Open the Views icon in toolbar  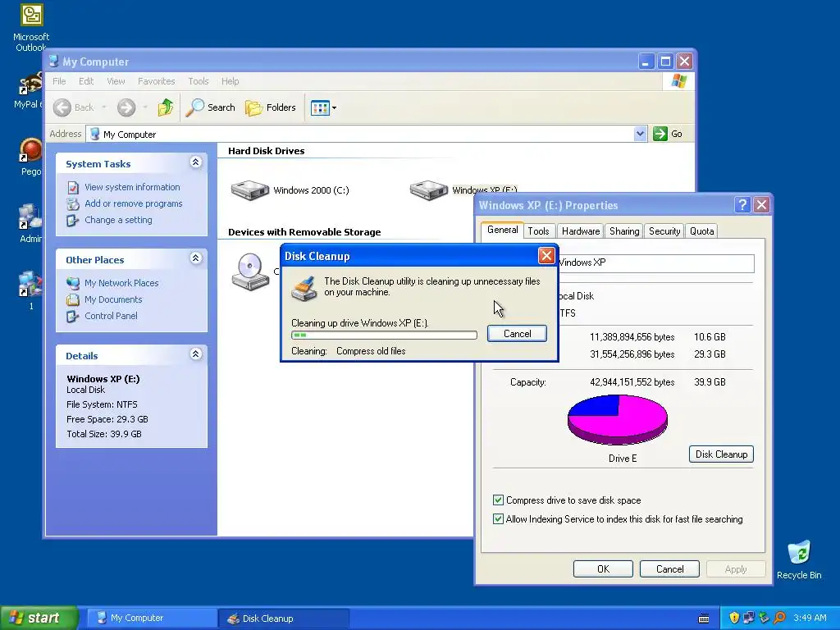pos(320,107)
